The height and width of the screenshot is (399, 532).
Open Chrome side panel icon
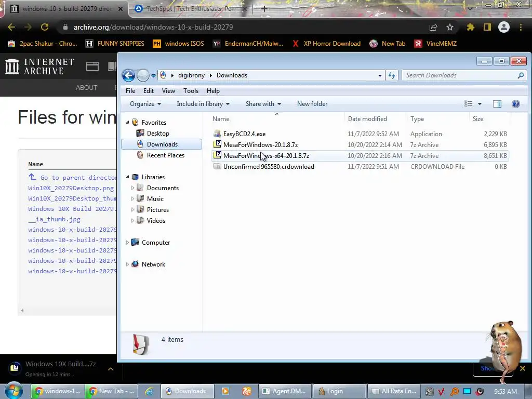(x=487, y=27)
